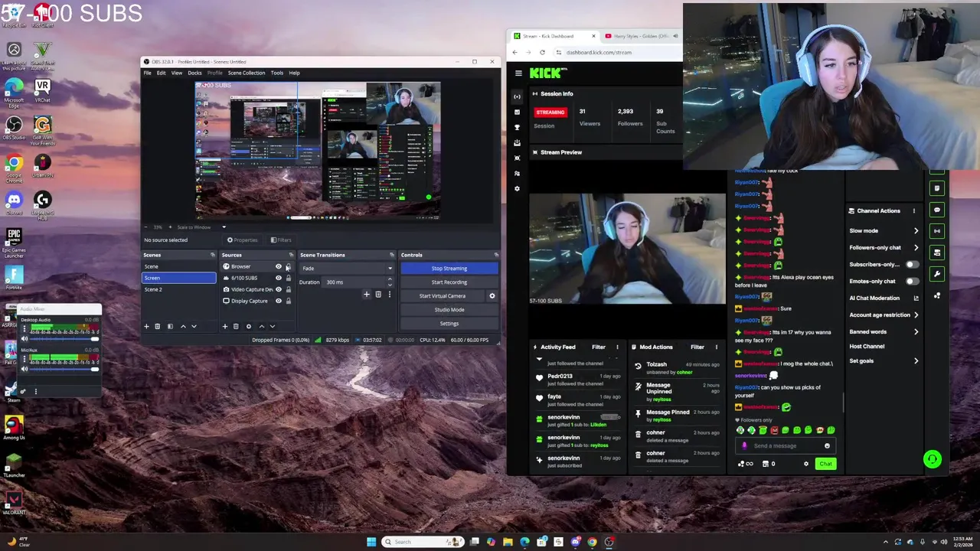Hide the Display Capture source
Image resolution: width=980 pixels, height=551 pixels.
point(279,301)
